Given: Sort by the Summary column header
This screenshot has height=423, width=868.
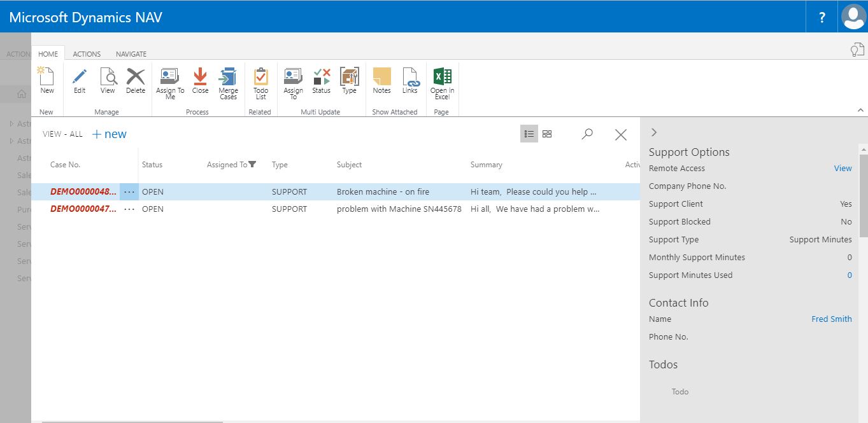Looking at the screenshot, I should (487, 165).
